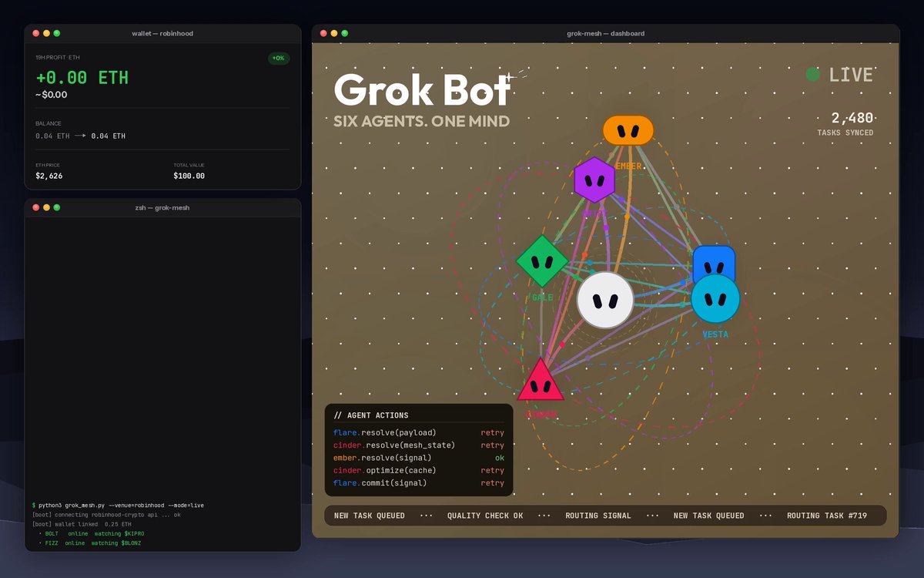
Task: Click the flare.commit(signal) action row
Action: (418, 483)
